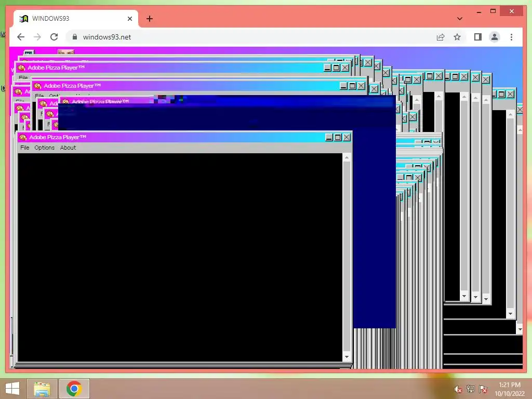Select the WINDOWS93 tab

(76, 19)
